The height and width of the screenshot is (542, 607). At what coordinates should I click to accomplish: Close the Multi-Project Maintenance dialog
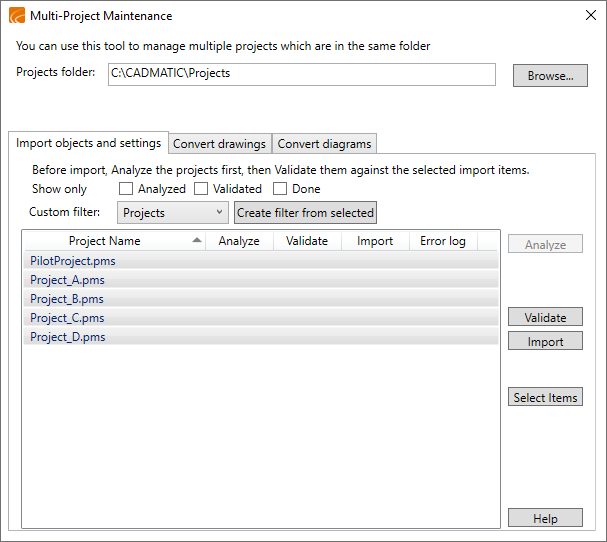[589, 16]
